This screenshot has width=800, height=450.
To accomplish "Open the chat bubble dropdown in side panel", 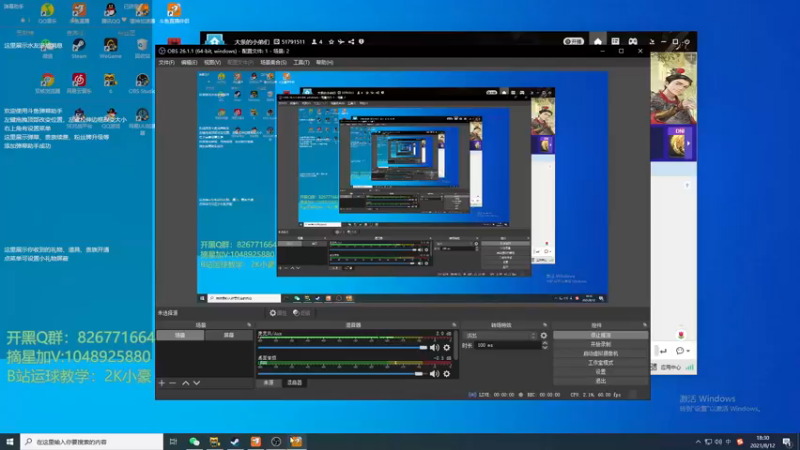I will point(683,351).
